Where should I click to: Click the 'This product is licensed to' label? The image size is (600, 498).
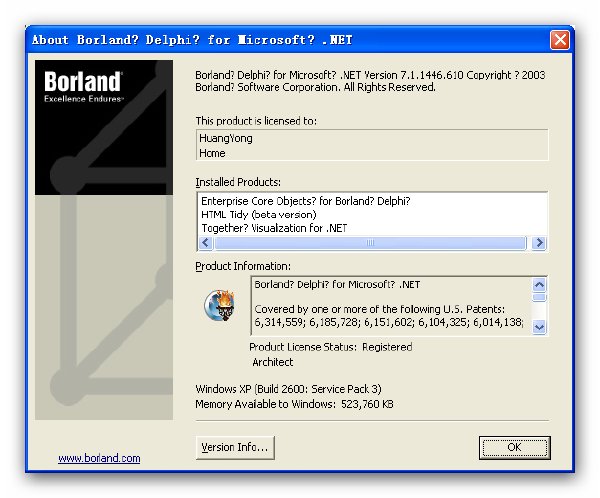coord(256,121)
